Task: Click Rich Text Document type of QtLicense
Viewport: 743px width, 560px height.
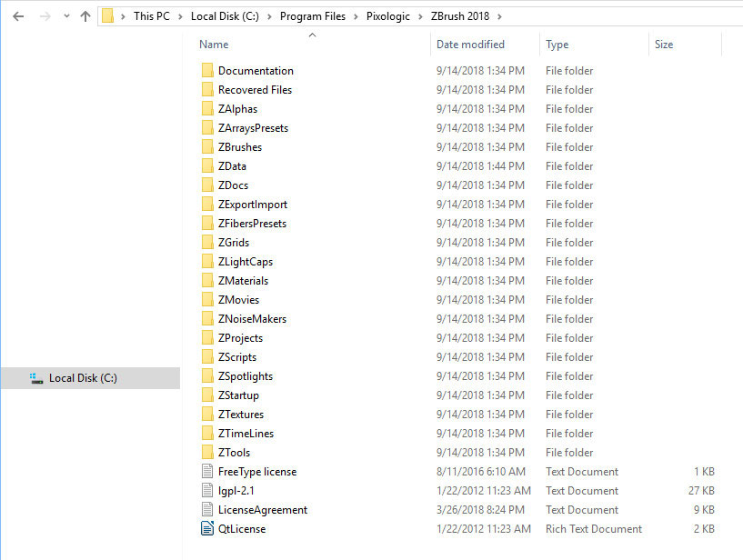Action: click(x=594, y=529)
